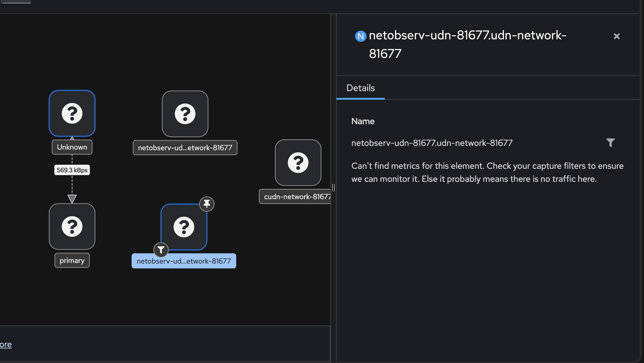This screenshot has width=644, height=363.
Task: Click the cudn-network-81677 node icon
Action: [298, 163]
